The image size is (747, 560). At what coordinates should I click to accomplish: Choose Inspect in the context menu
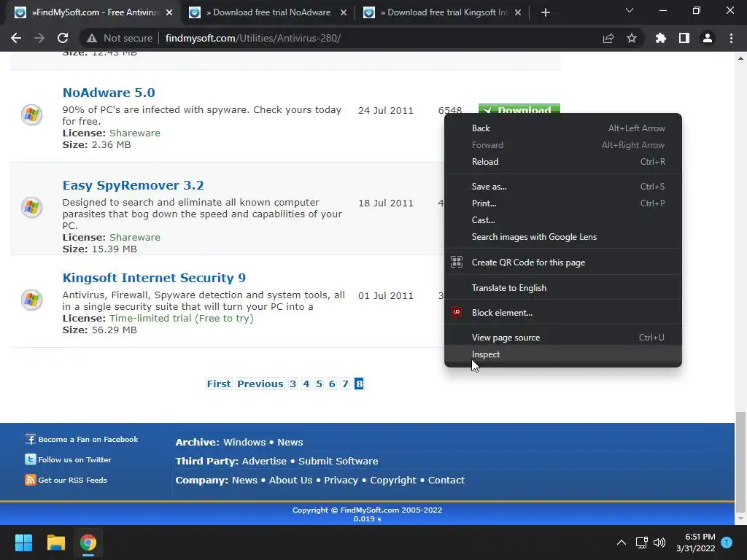(x=562, y=354)
